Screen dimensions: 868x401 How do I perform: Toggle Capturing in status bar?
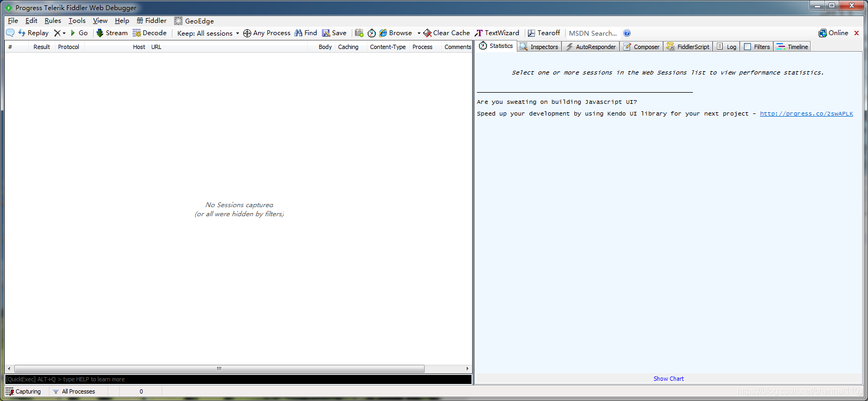tap(23, 391)
